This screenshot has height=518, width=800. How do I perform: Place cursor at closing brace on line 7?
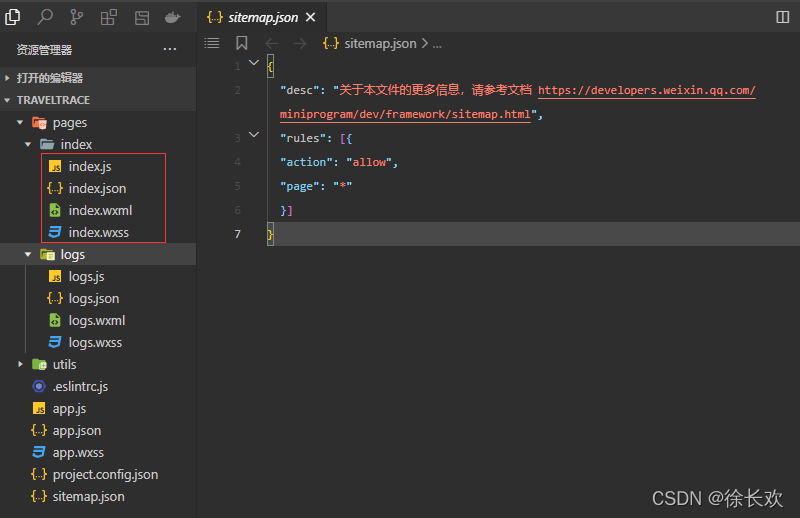coord(270,234)
